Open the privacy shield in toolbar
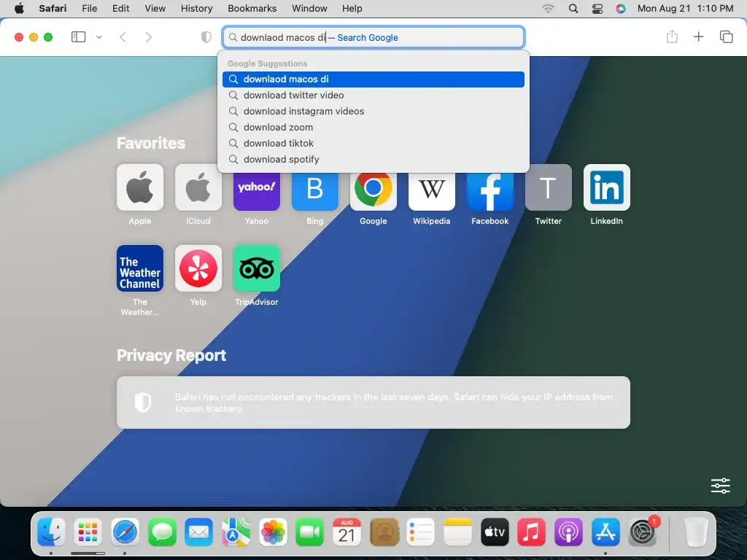The image size is (747, 560). point(206,36)
